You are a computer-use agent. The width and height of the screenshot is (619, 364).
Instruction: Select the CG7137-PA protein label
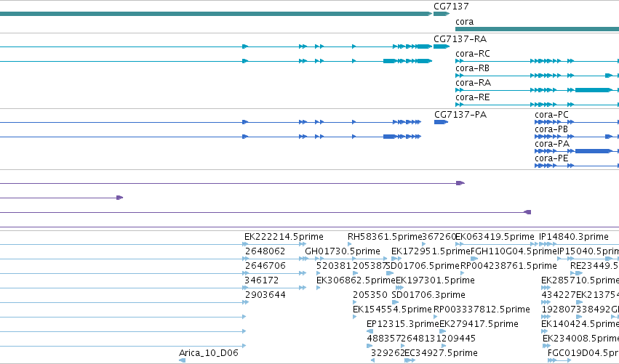click(460, 115)
